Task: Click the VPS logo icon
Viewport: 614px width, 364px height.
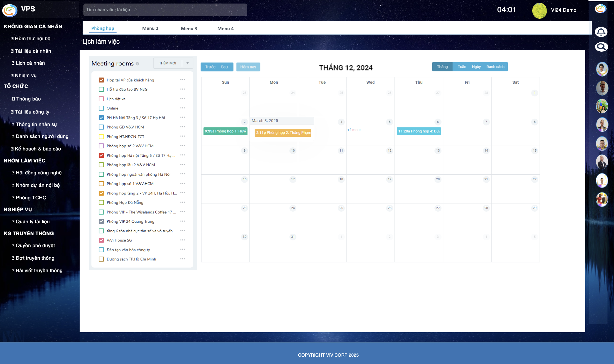Action: click(10, 10)
